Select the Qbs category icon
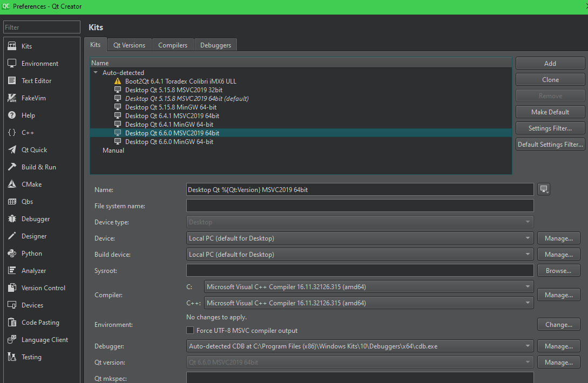Image resolution: width=588 pixels, height=383 pixels. tap(12, 201)
